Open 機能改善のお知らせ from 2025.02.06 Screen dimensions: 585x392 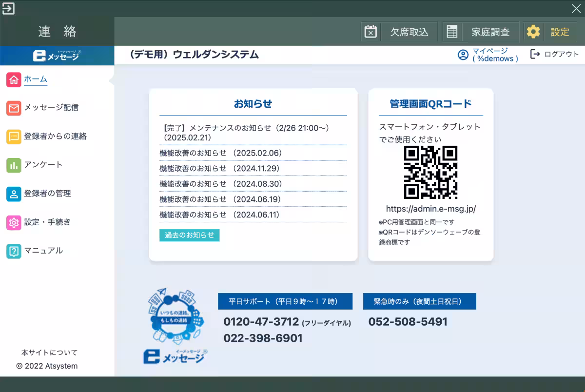(x=221, y=153)
